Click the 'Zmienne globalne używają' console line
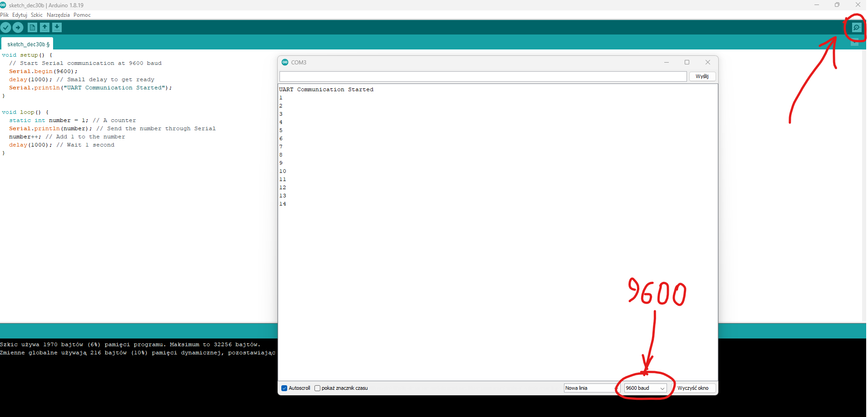Screen dimensions: 868x417 coord(137,353)
